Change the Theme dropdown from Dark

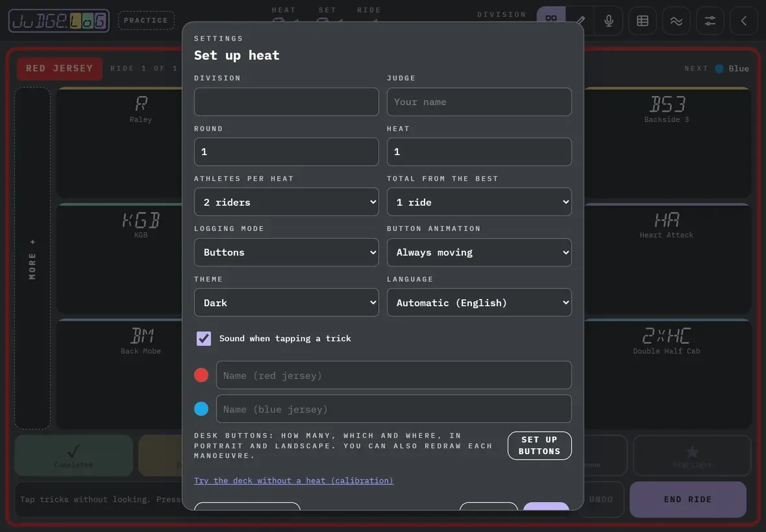tap(286, 302)
